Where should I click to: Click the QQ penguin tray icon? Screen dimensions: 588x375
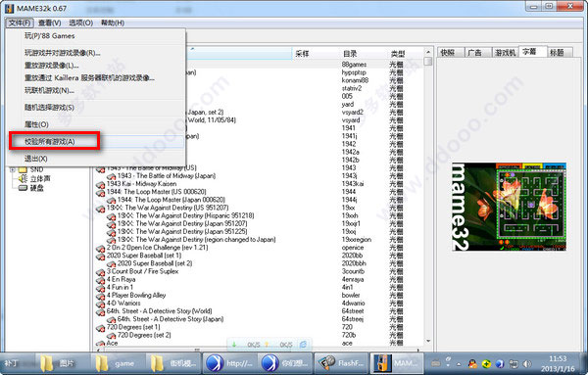pos(473,363)
